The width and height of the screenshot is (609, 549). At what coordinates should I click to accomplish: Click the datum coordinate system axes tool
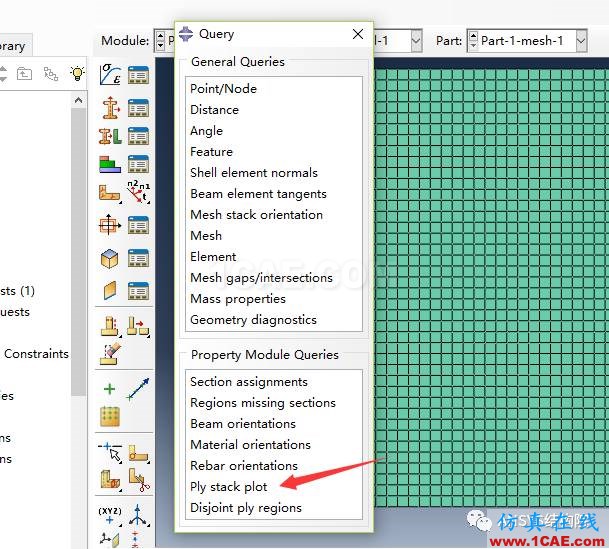click(137, 516)
